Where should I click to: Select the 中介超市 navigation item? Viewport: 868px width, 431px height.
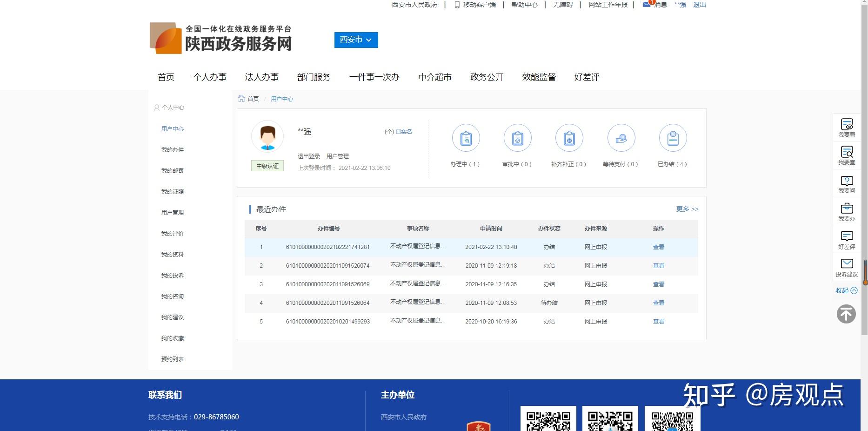tap(435, 77)
